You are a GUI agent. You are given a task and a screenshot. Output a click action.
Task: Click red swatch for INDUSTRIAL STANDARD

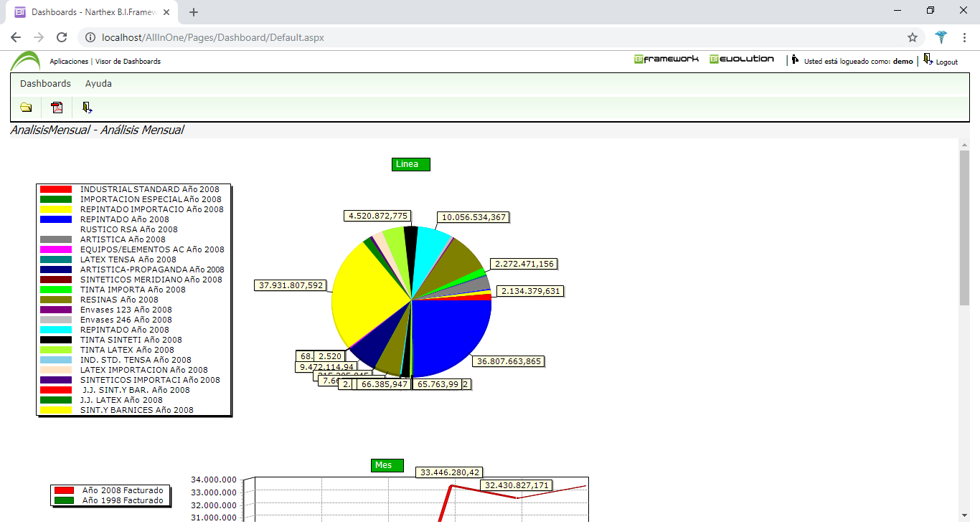[x=56, y=189]
